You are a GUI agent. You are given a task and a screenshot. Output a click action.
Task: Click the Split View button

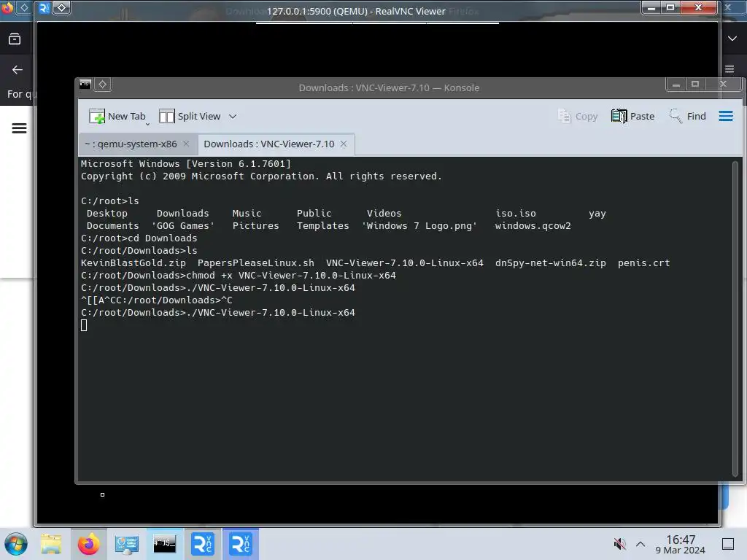pos(190,116)
